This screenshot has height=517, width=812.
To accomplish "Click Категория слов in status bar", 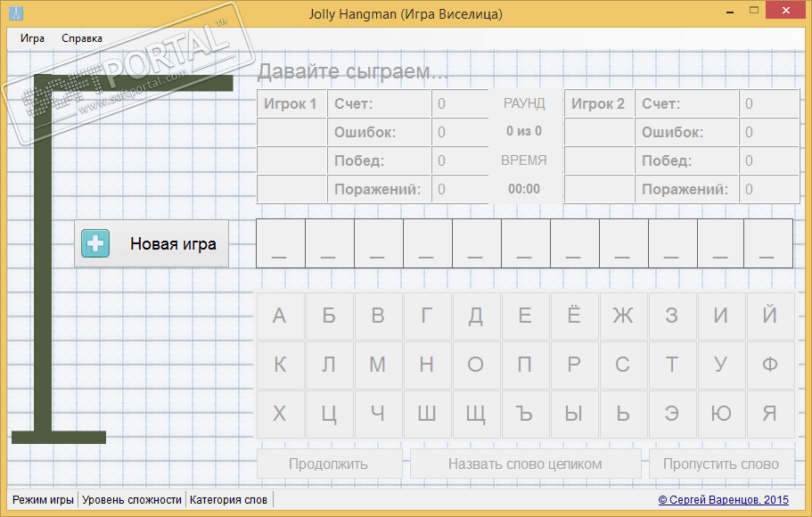I will [x=228, y=500].
